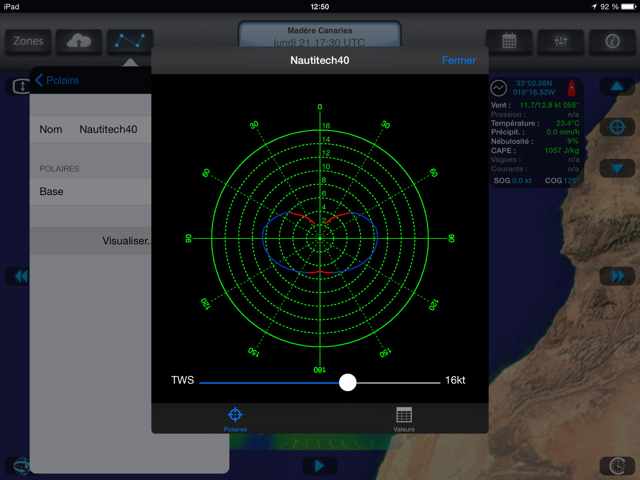This screenshot has height=480, width=640.
Task: Tap the meteogram wave icon in info panel
Action: (x=498, y=88)
